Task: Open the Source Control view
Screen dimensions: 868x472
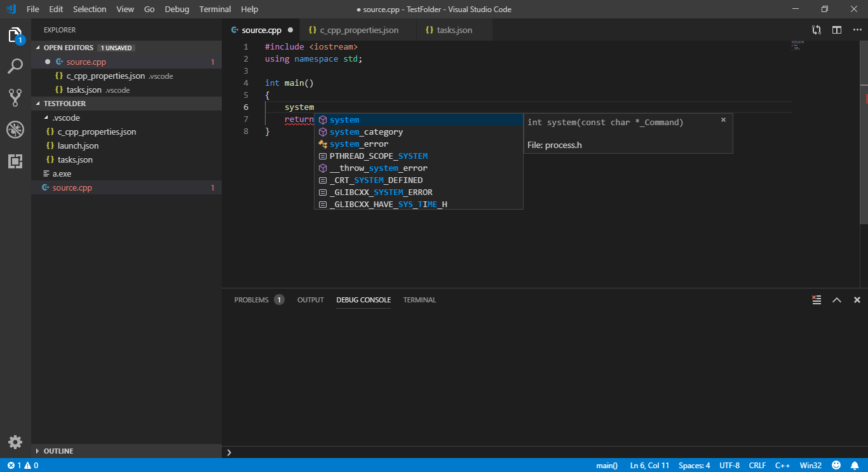Action: pyautogui.click(x=15, y=98)
